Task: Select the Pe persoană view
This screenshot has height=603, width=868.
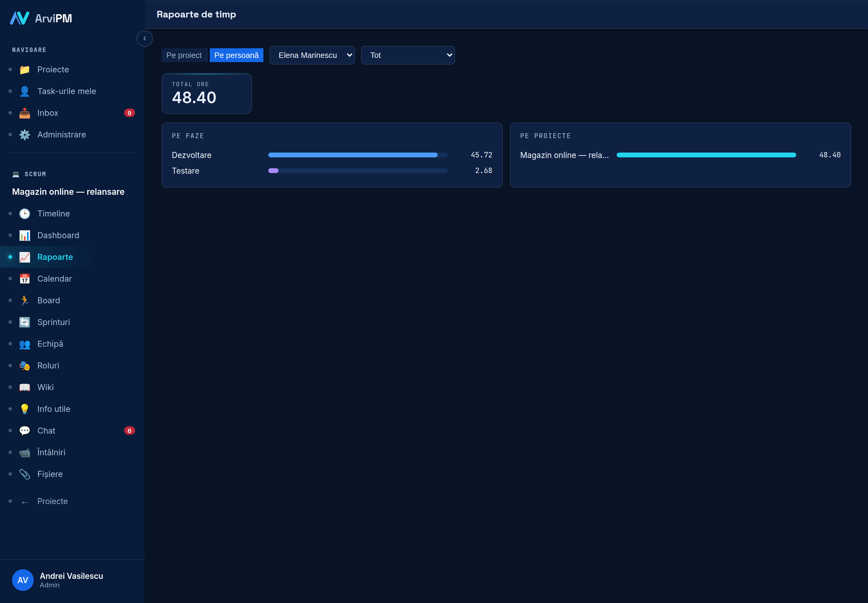Action: (x=237, y=55)
